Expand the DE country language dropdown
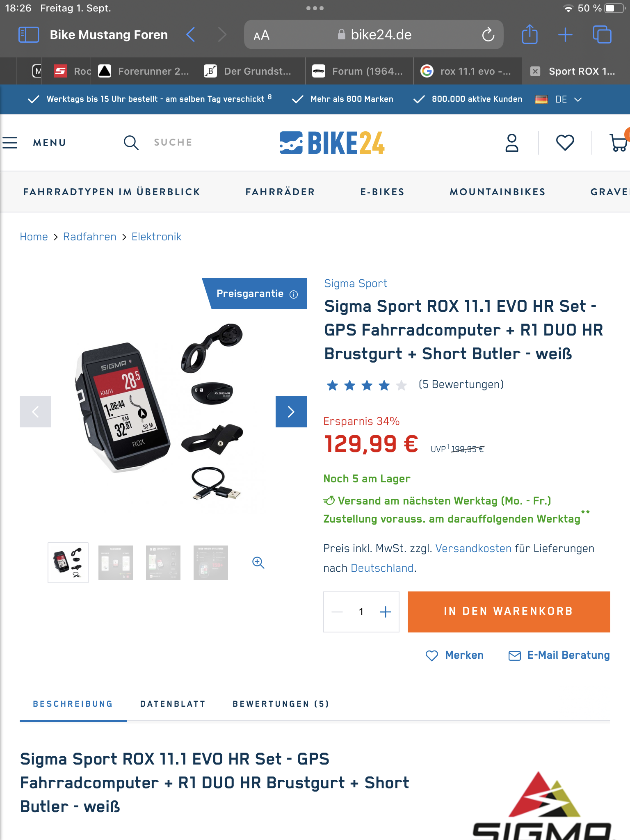 coord(558,99)
